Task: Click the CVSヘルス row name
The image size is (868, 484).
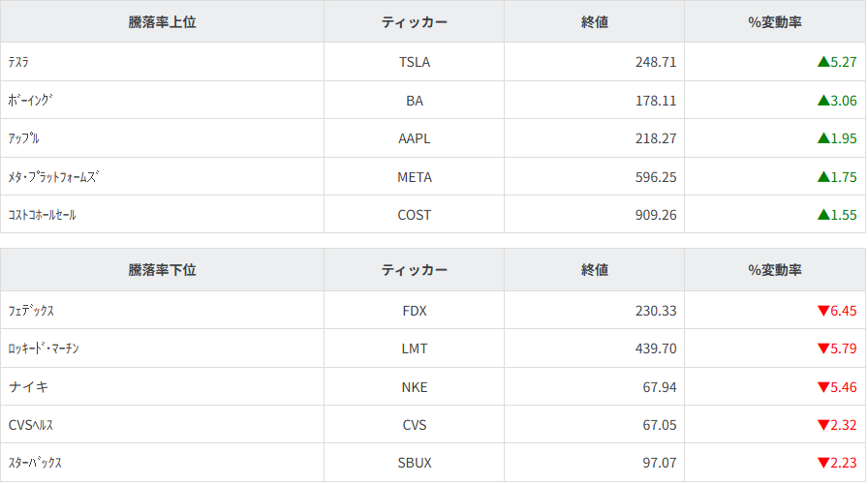Action: 31,425
